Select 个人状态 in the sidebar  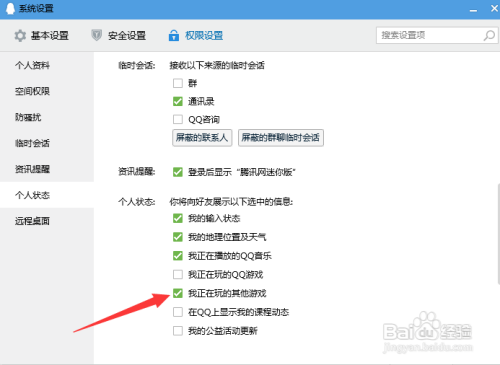47,195
